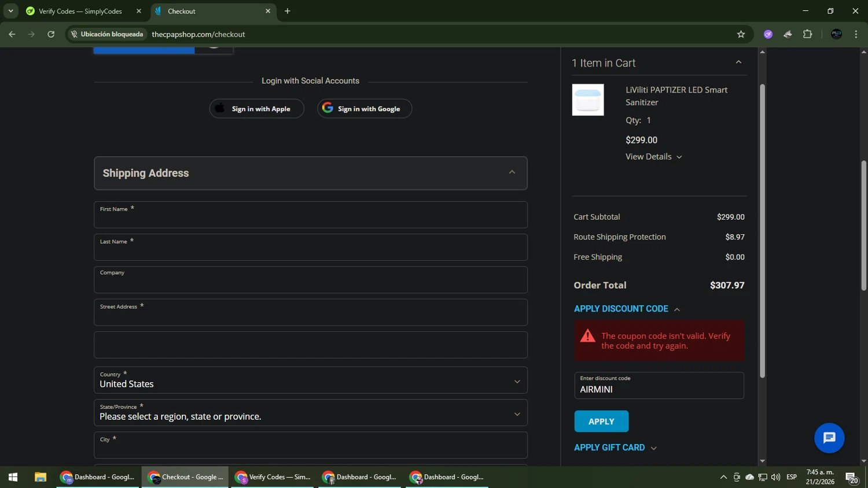Focus the Last Name field

tap(311, 247)
